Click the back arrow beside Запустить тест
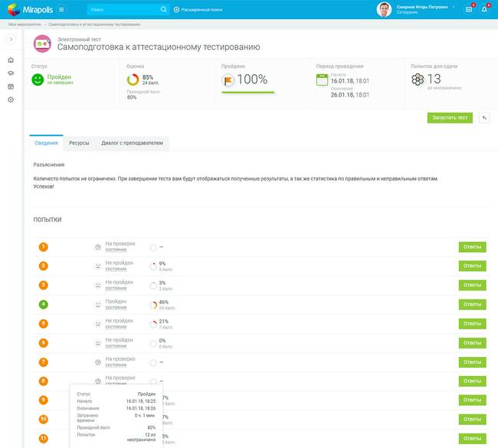 click(484, 117)
